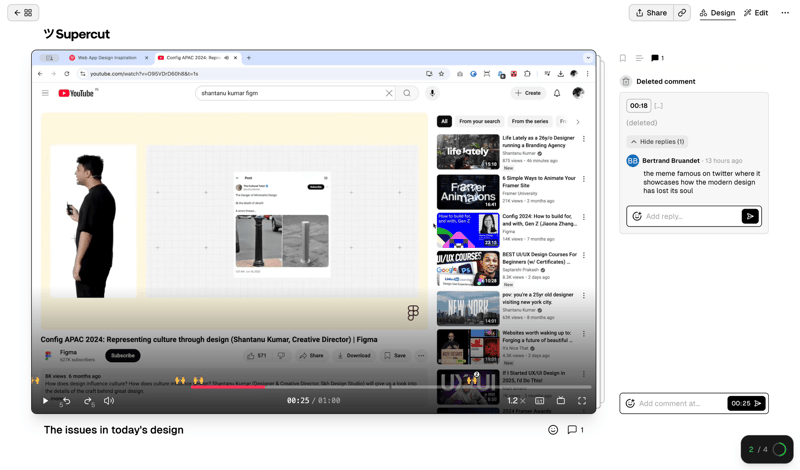800x470 pixels.
Task: Submit comment at 00:25
Action: (746, 404)
